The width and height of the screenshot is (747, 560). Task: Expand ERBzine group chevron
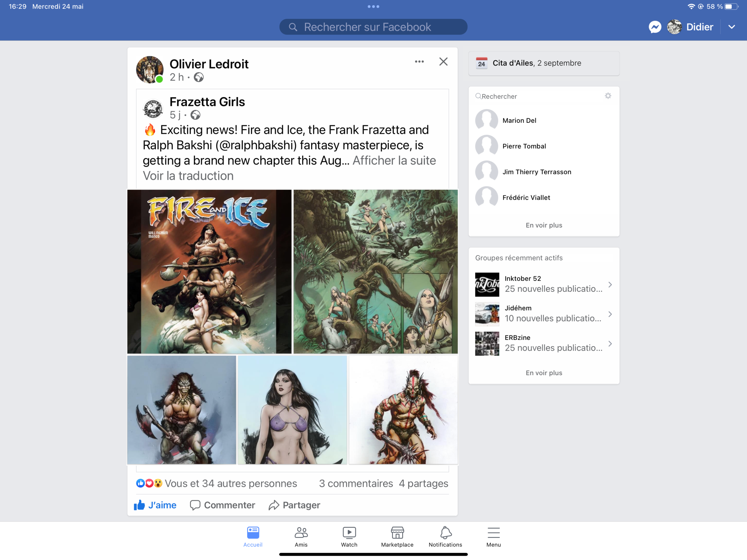click(x=610, y=344)
